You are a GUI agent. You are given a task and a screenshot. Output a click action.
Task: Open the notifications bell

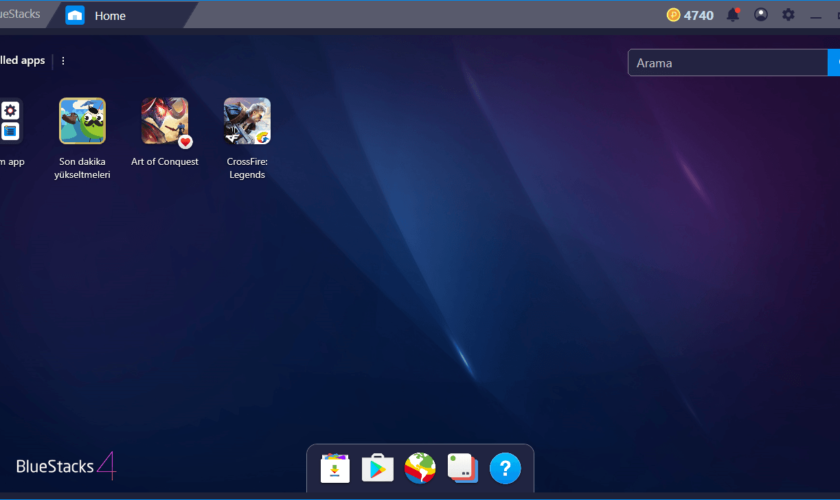733,15
